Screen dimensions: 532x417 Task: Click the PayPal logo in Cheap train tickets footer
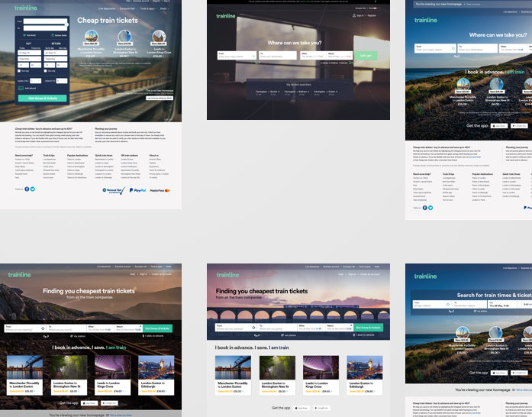[x=137, y=190]
